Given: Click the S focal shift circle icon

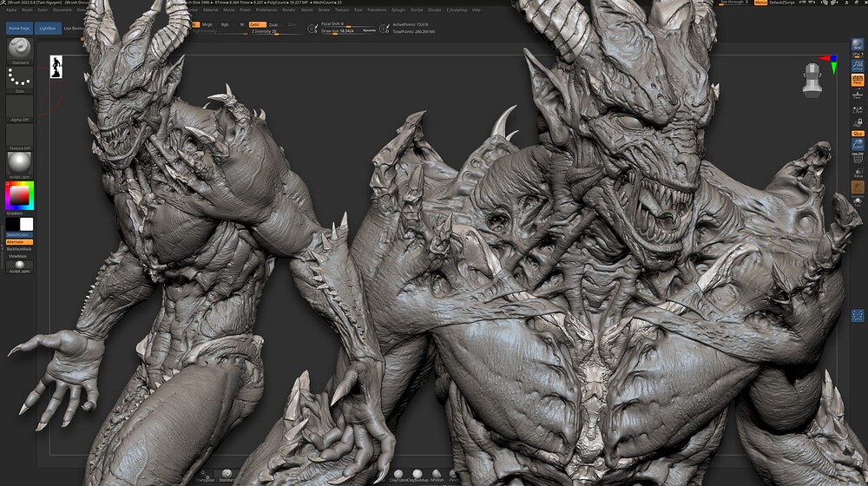Looking at the screenshot, I should 312,29.
